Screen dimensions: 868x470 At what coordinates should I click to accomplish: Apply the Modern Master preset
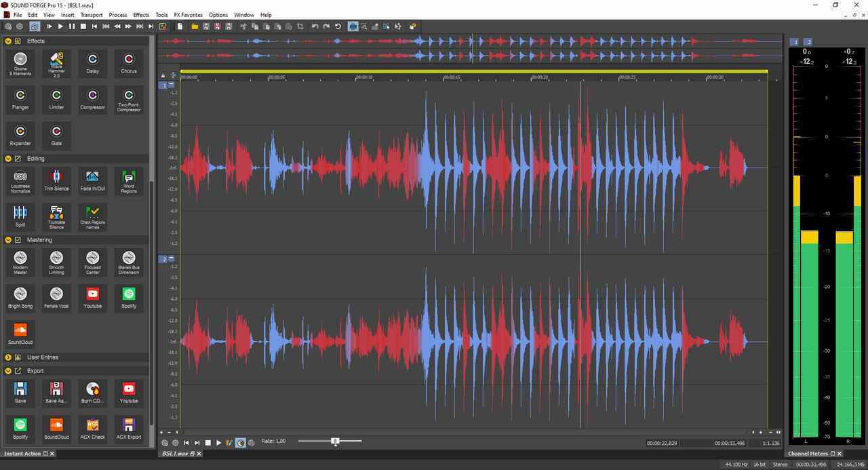point(20,262)
